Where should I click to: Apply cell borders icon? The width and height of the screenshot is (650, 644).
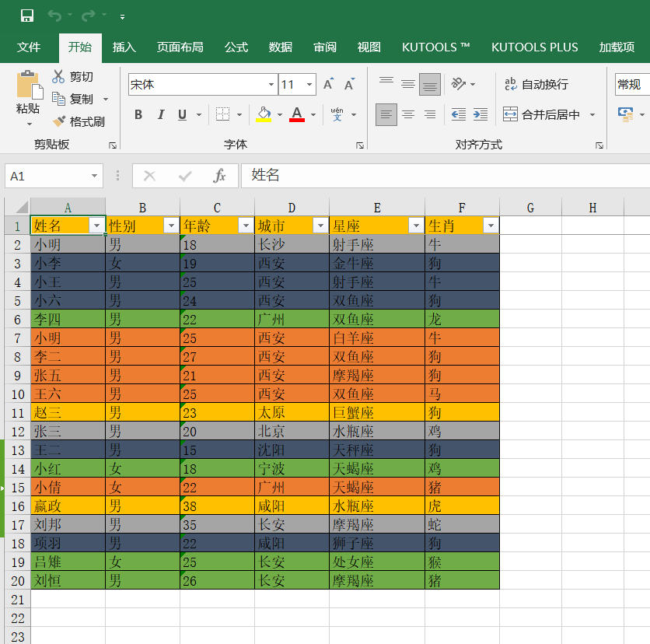(223, 114)
